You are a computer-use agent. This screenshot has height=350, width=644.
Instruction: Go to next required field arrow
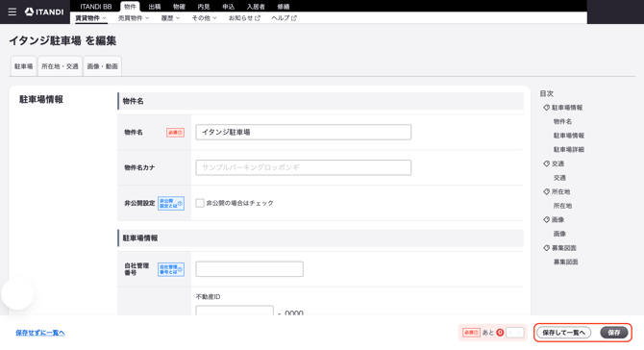pos(520,333)
